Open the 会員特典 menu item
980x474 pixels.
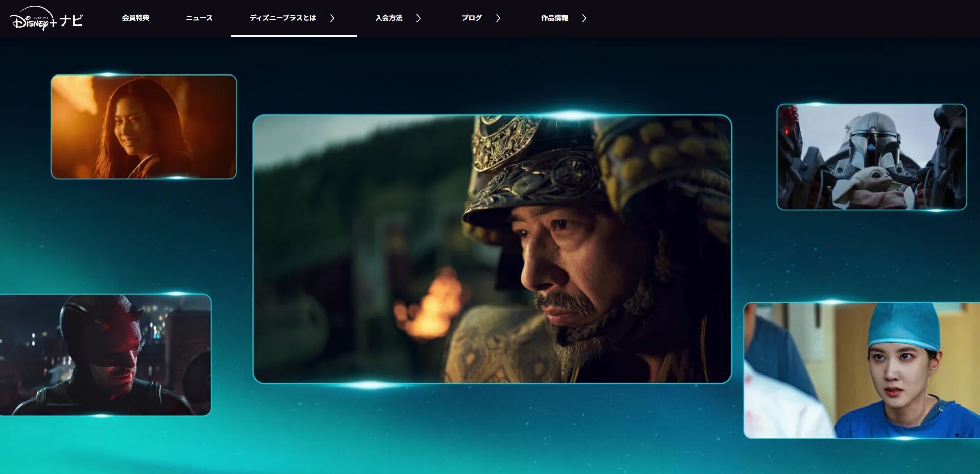tap(135, 18)
